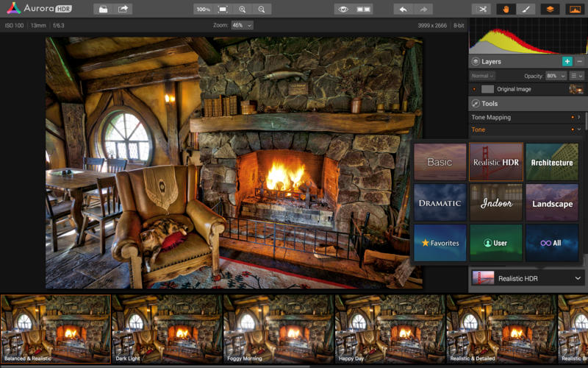Toggle visibility dot of Original Image layer
Viewport: 588px width, 368px height.
(474, 89)
